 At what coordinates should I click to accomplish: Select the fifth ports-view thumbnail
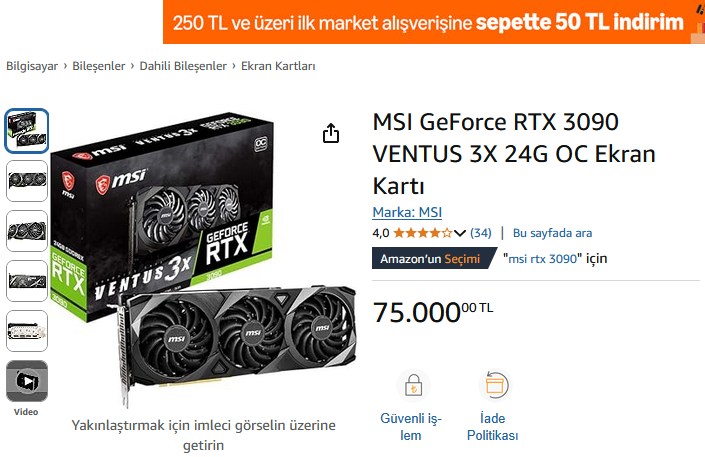27,331
